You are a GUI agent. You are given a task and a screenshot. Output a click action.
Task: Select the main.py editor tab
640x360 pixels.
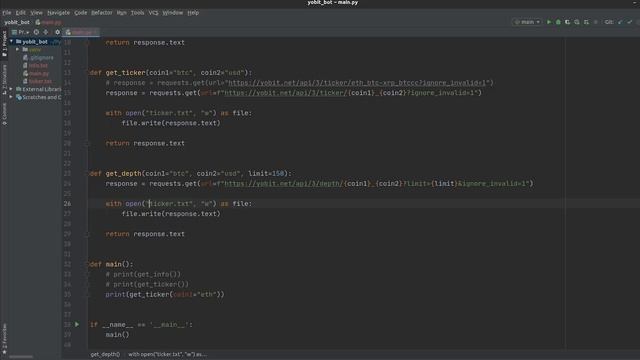coord(81,32)
